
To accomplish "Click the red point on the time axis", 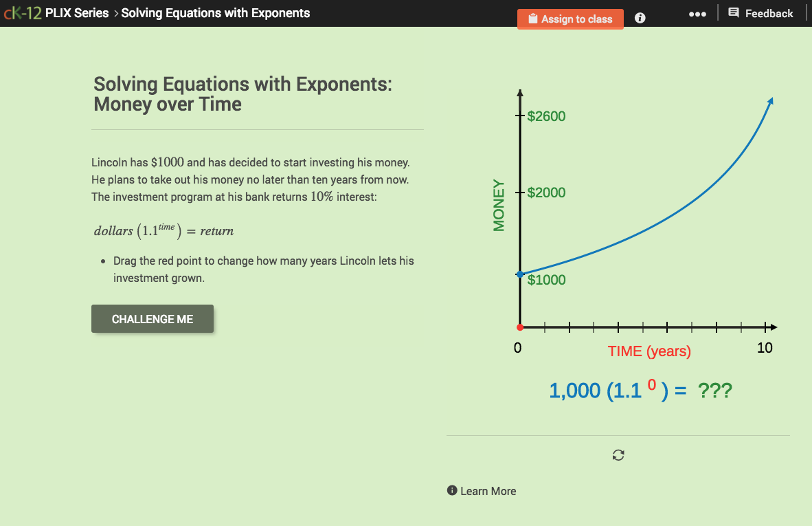I will [520, 327].
